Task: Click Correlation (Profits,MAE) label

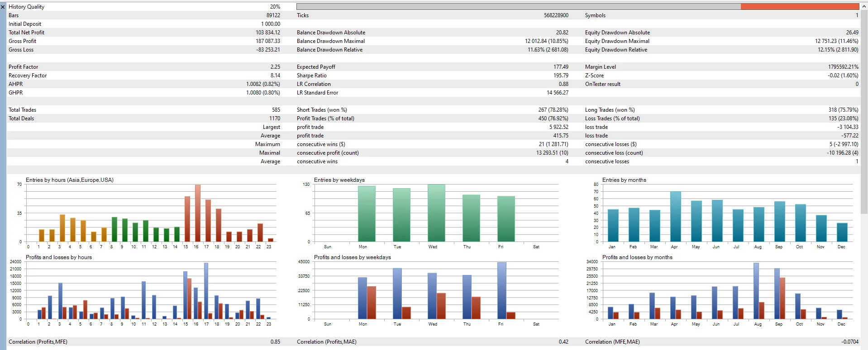Action: point(327,342)
